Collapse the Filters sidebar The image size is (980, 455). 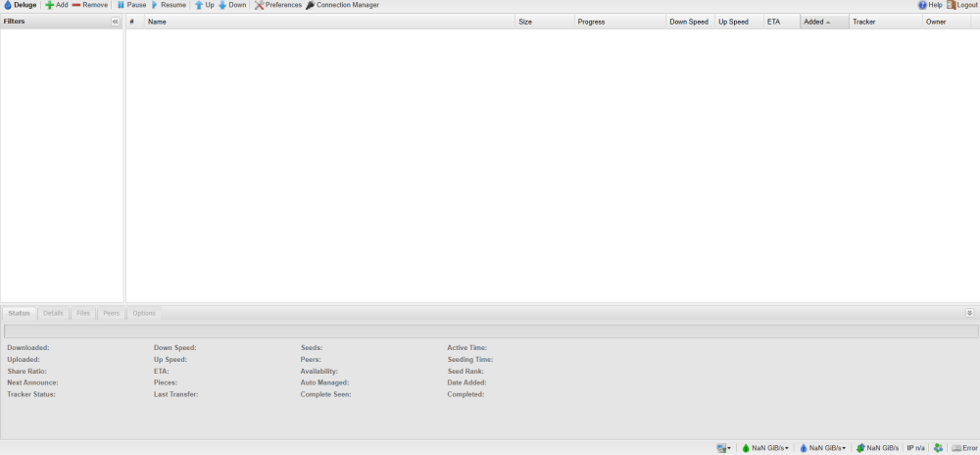(x=115, y=22)
